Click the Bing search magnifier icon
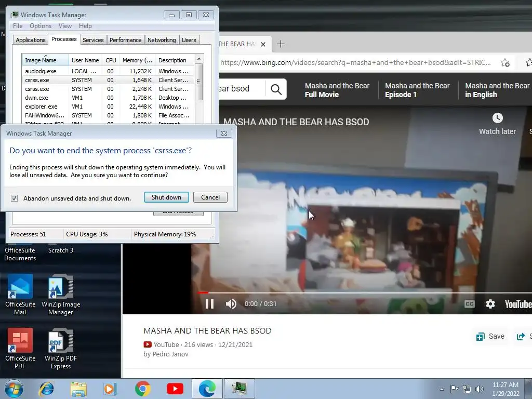The height and width of the screenshot is (399, 532). pos(276,89)
